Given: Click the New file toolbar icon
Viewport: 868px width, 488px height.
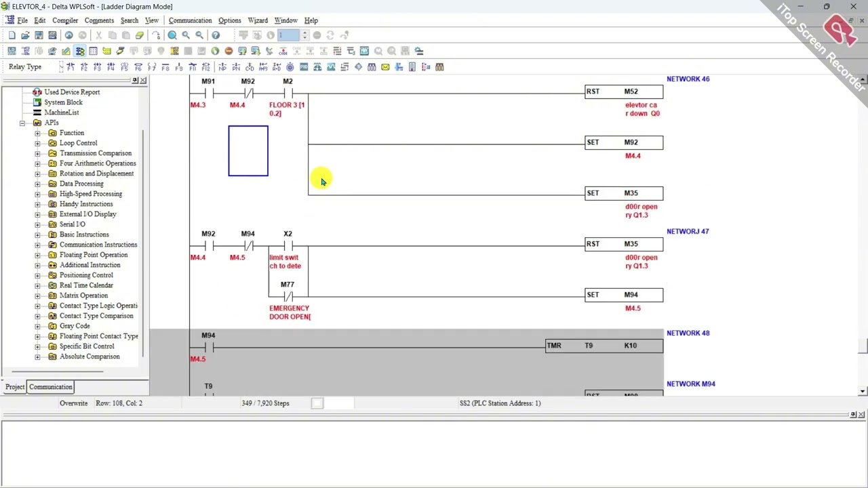Looking at the screenshot, I should 12,35.
